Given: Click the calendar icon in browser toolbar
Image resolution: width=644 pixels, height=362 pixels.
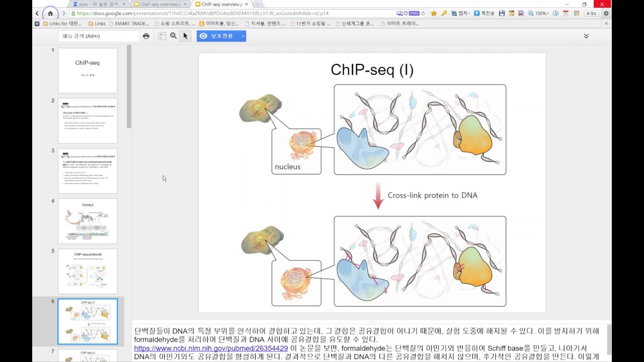Looking at the screenshot, I should click(x=566, y=13).
